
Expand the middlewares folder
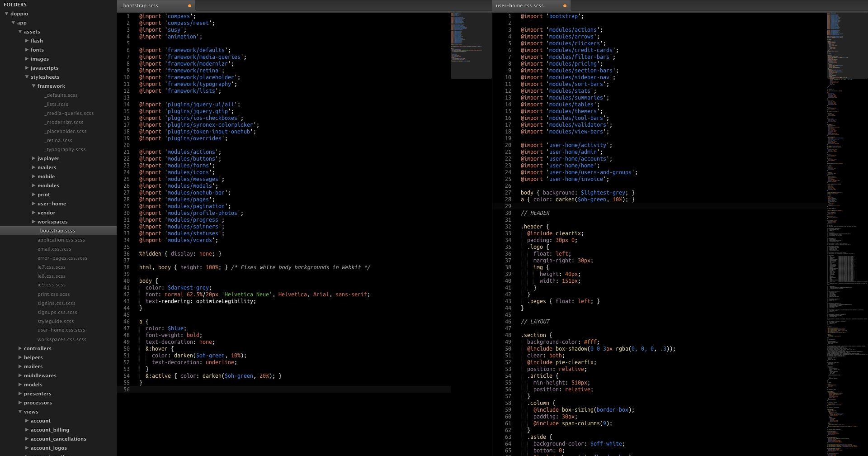[x=20, y=375]
